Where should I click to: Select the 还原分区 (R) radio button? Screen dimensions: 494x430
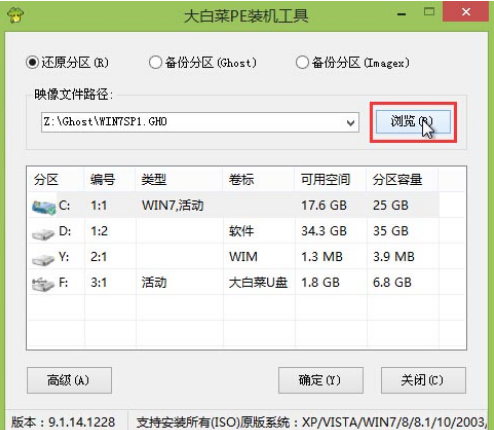33,62
